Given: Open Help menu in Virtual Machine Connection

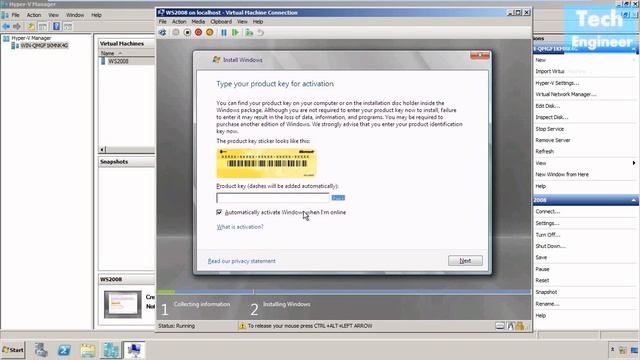Looking at the screenshot, I should click(x=258, y=22).
